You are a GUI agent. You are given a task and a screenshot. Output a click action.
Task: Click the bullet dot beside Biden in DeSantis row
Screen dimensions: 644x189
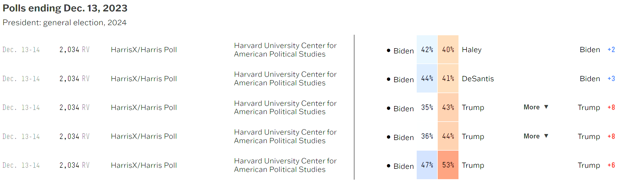388,79
